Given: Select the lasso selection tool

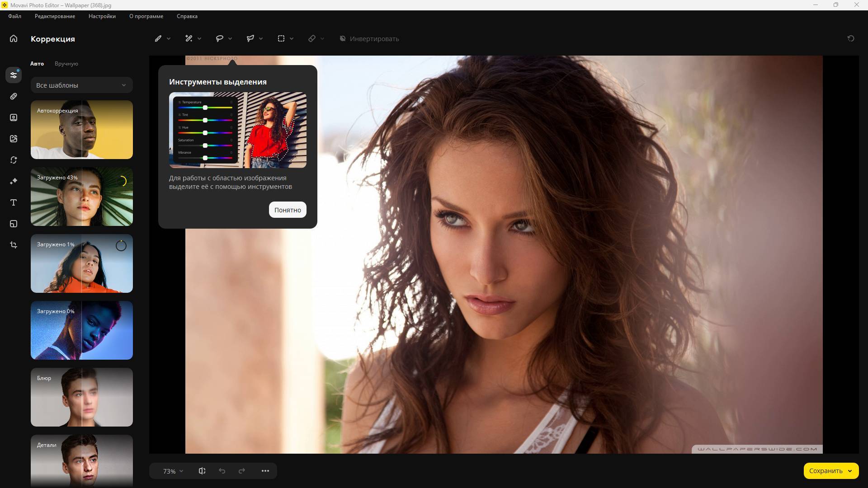Looking at the screenshot, I should [220, 39].
